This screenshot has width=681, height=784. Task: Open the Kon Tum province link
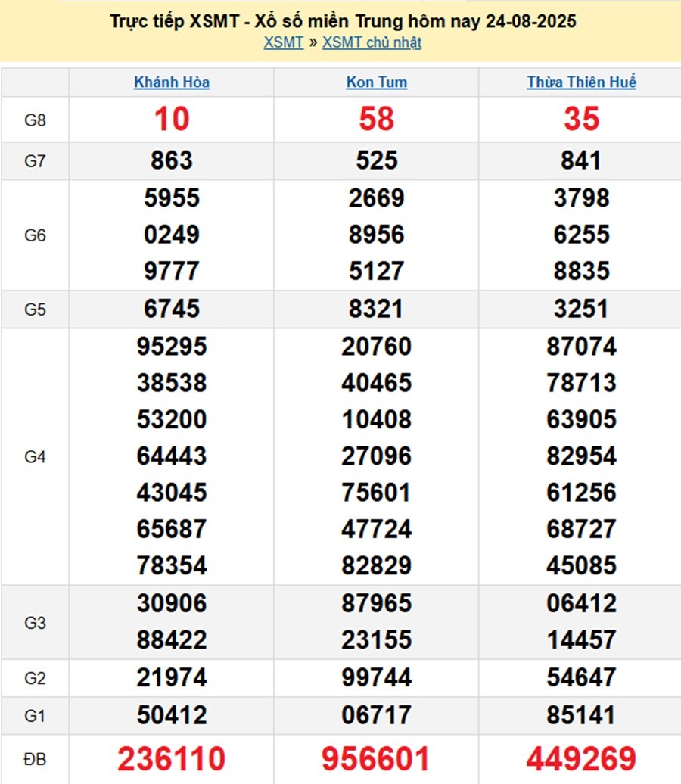(x=376, y=82)
